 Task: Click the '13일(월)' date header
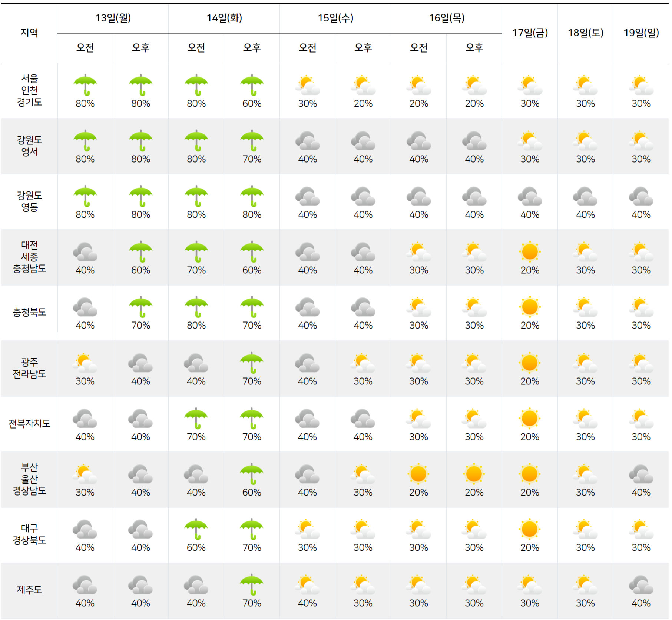(x=113, y=18)
